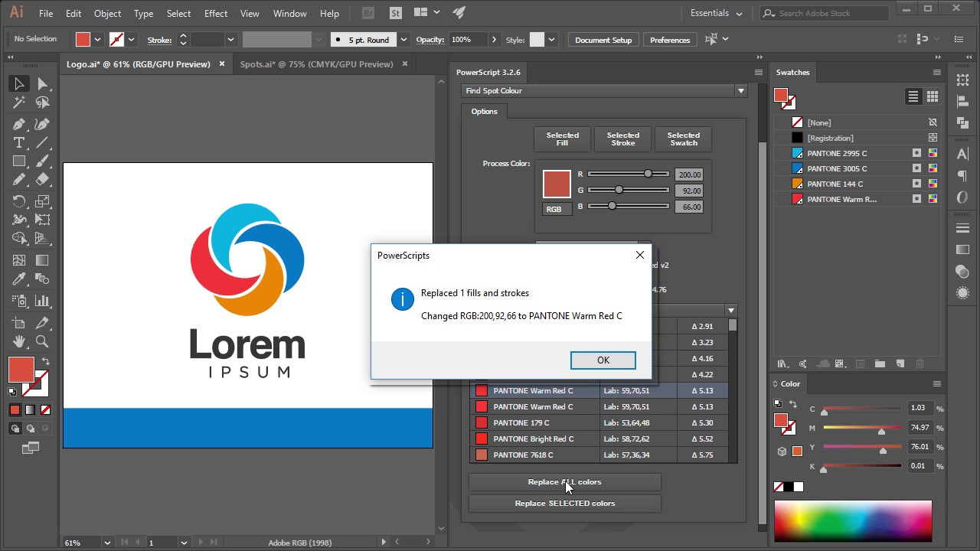The height and width of the screenshot is (551, 980).
Task: Create new color group in Swatches
Action: pos(880,364)
